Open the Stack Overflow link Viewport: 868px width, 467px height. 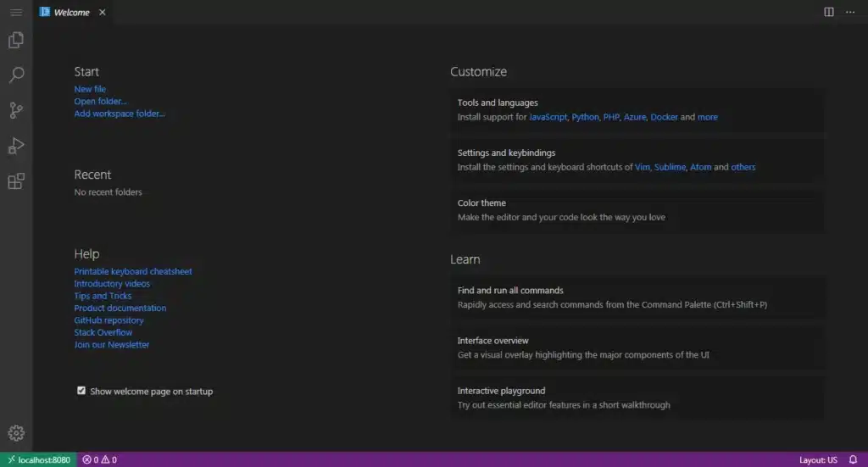point(103,332)
